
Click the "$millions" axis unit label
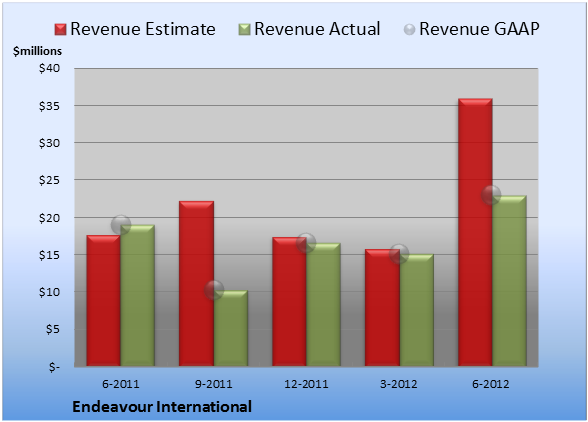[38, 51]
